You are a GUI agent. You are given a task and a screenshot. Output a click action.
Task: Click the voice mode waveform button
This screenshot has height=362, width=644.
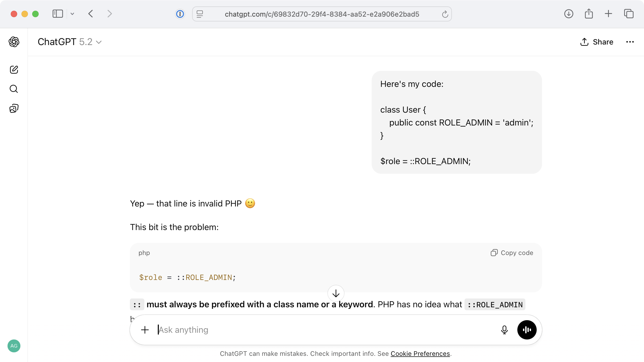527,330
